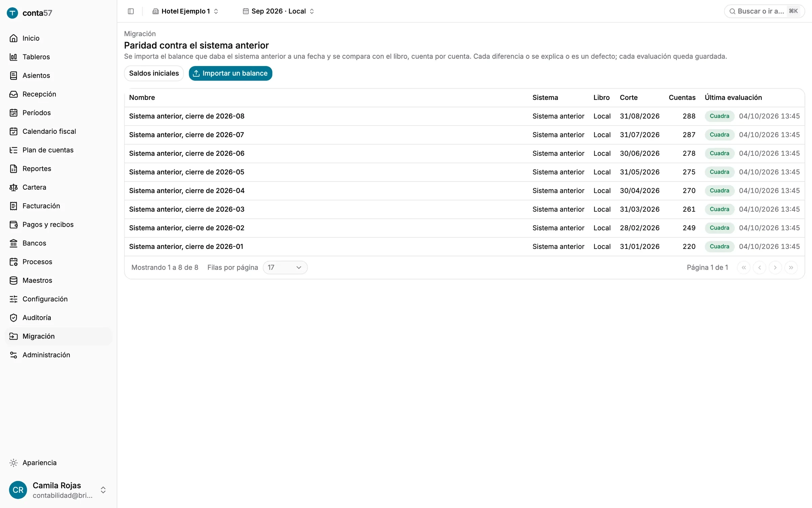Click the Última evaluación column header
The width and height of the screenshot is (812, 508).
pos(733,98)
